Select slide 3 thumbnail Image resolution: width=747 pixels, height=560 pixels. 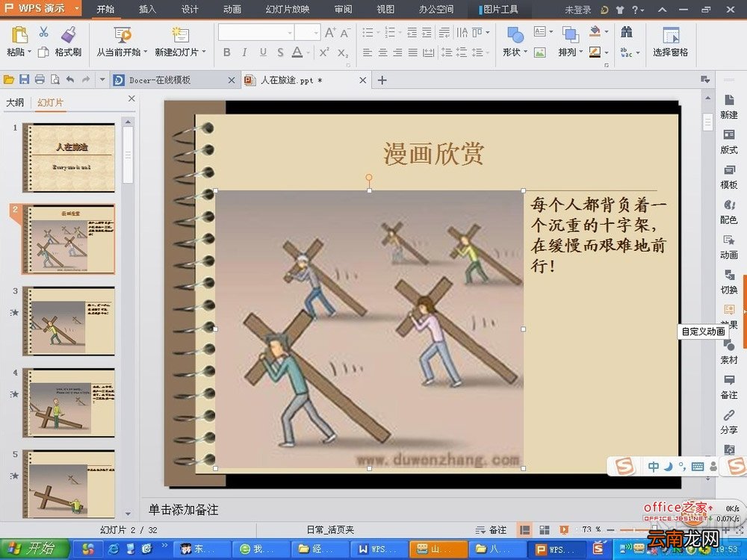point(69,321)
